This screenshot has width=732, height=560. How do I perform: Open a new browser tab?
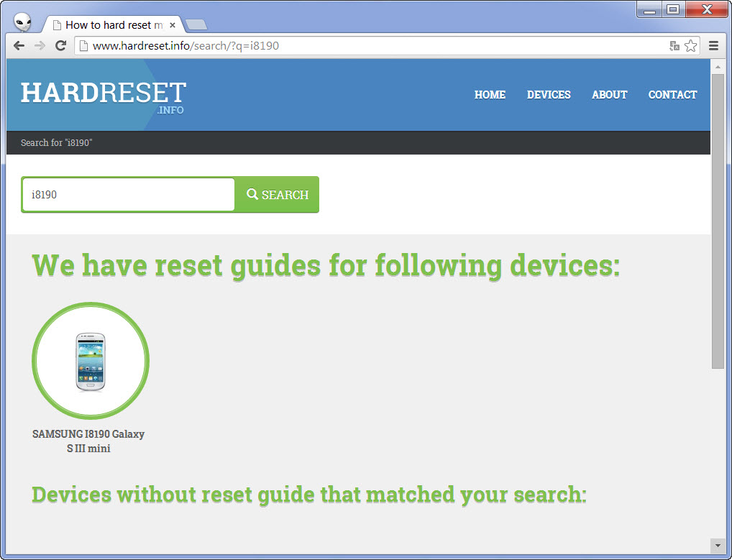click(x=196, y=25)
